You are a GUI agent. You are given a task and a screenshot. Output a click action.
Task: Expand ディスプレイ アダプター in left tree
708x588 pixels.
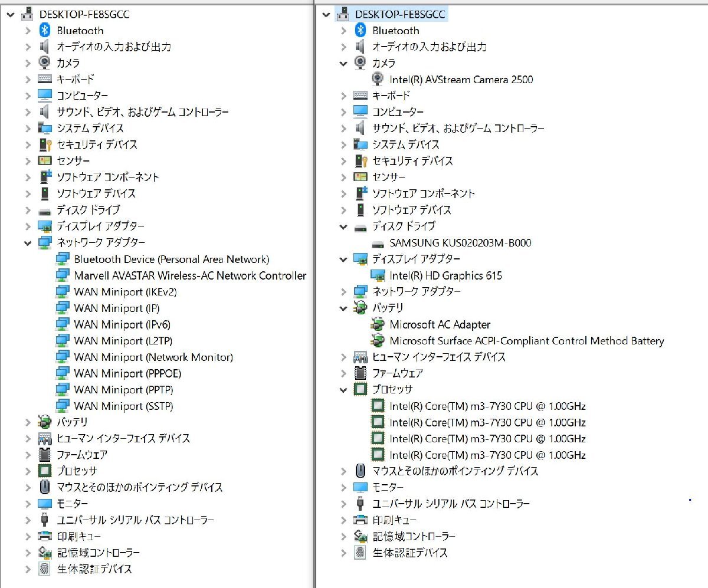27,226
